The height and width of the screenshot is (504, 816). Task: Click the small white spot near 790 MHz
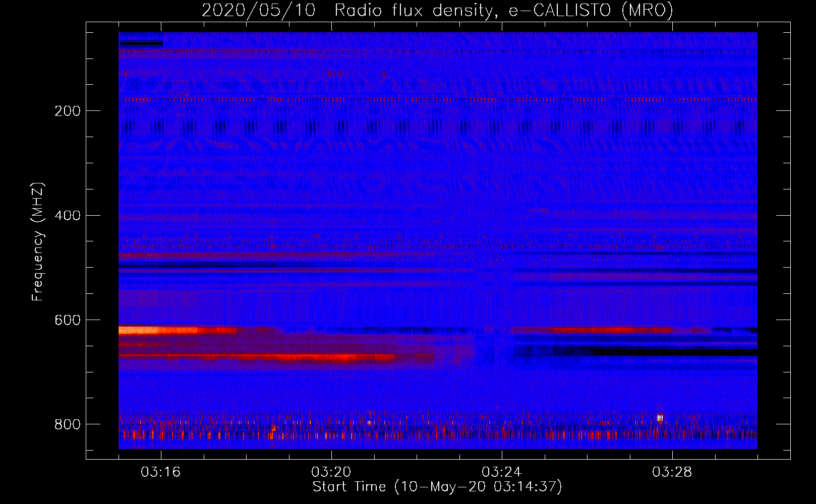click(660, 418)
